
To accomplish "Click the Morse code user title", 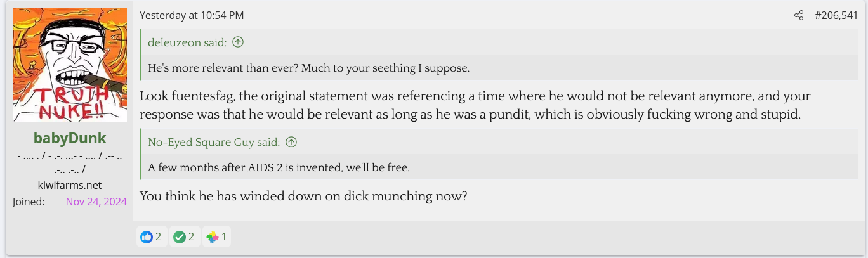I will (x=70, y=162).
